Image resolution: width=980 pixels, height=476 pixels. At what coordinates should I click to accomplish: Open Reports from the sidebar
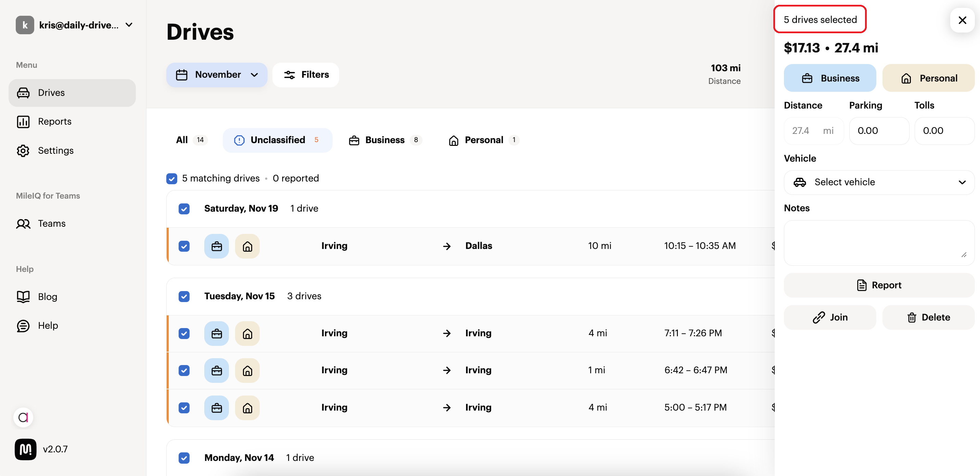tap(54, 122)
